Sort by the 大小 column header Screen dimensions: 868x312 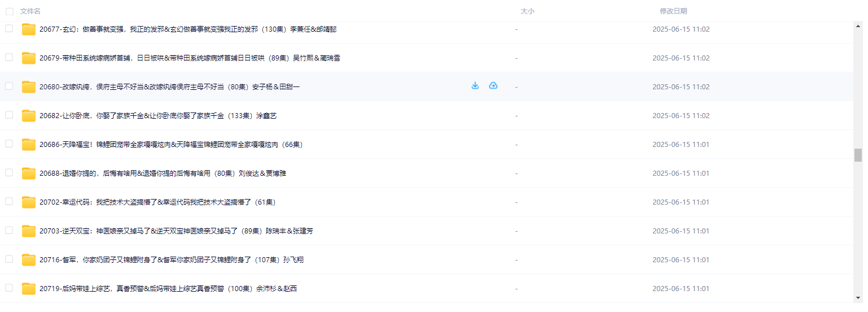tap(527, 11)
